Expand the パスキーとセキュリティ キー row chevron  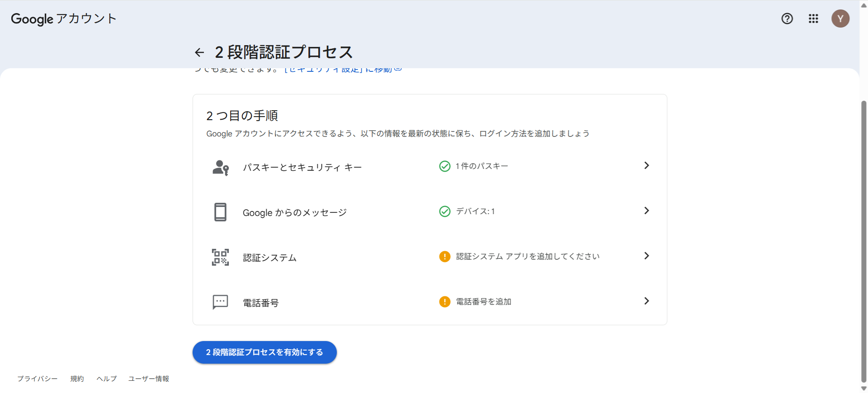[x=646, y=165]
